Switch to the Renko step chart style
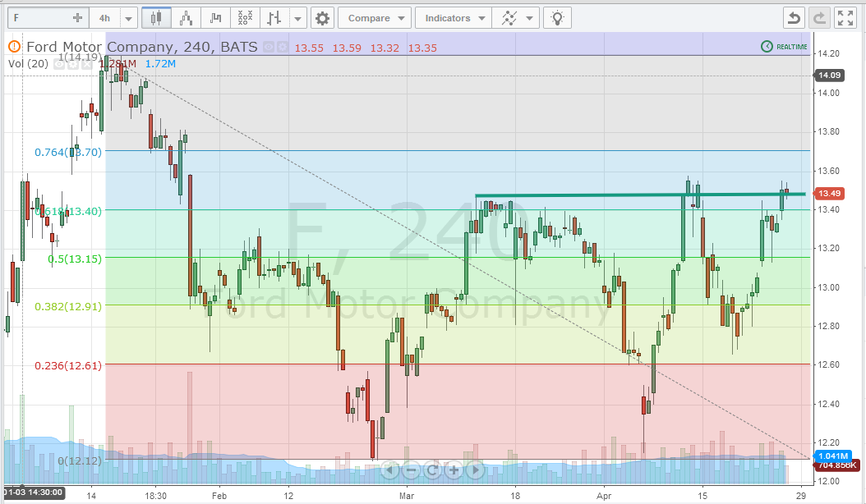 [x=215, y=18]
